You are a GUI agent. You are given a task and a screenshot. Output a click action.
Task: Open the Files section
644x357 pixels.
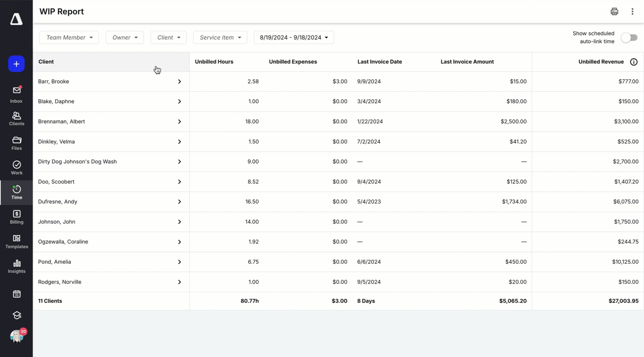point(16,143)
